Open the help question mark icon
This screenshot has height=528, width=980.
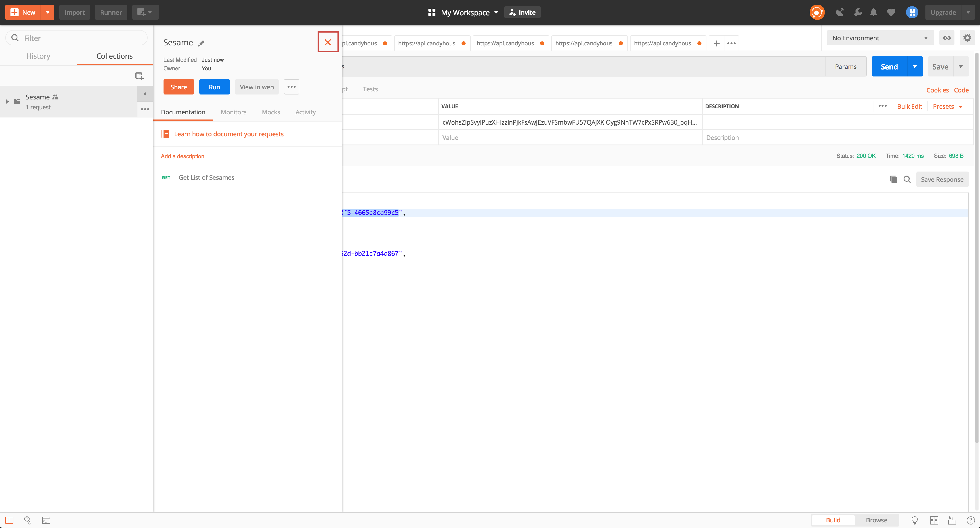point(971,520)
